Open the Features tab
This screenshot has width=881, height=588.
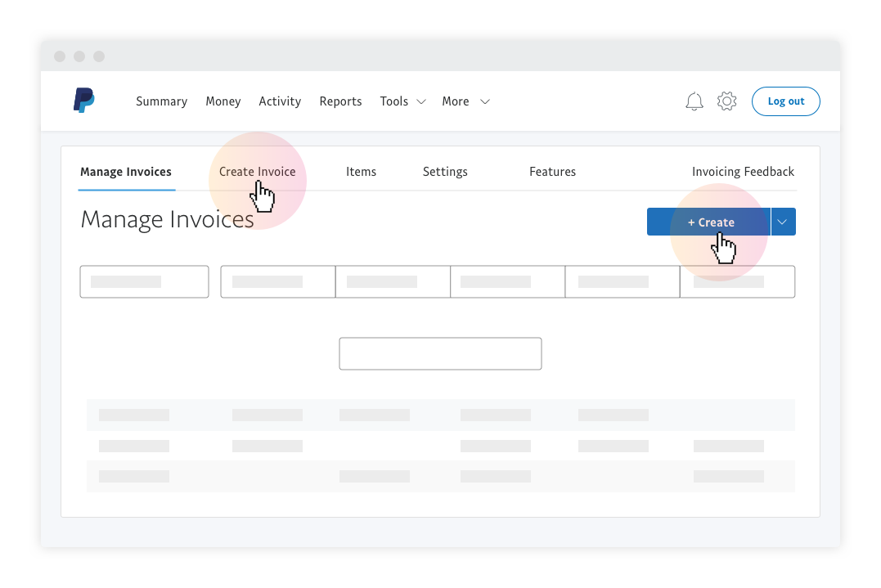pyautogui.click(x=552, y=172)
